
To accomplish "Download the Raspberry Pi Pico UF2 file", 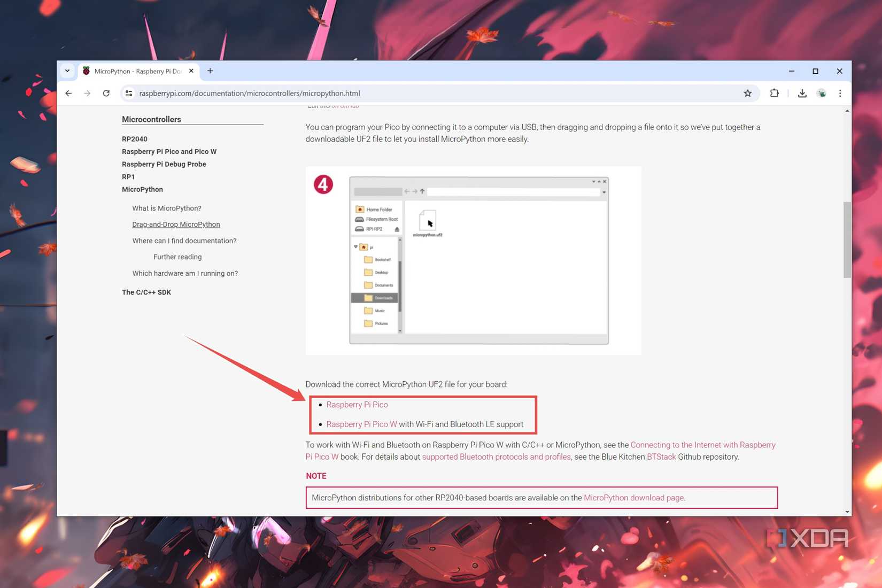I will coord(357,405).
